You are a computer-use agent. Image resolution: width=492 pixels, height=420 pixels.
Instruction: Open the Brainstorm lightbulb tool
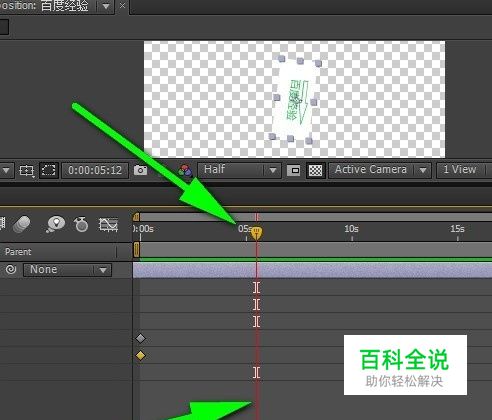point(56,224)
